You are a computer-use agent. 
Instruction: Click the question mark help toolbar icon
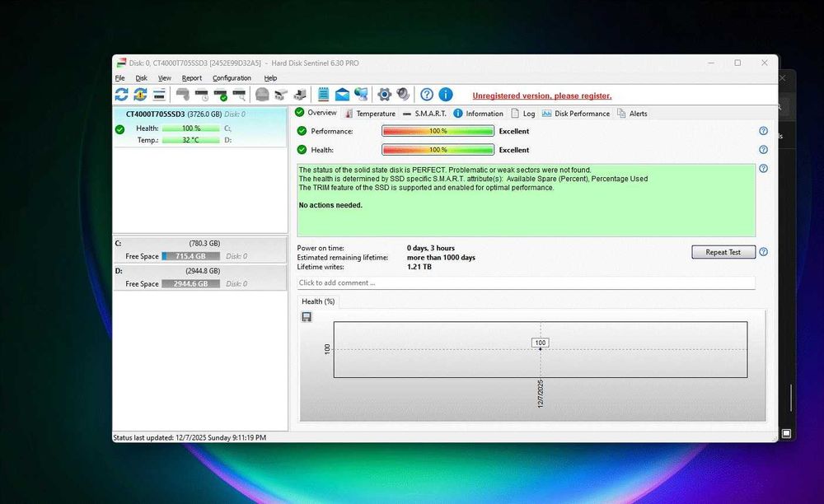[427, 95]
